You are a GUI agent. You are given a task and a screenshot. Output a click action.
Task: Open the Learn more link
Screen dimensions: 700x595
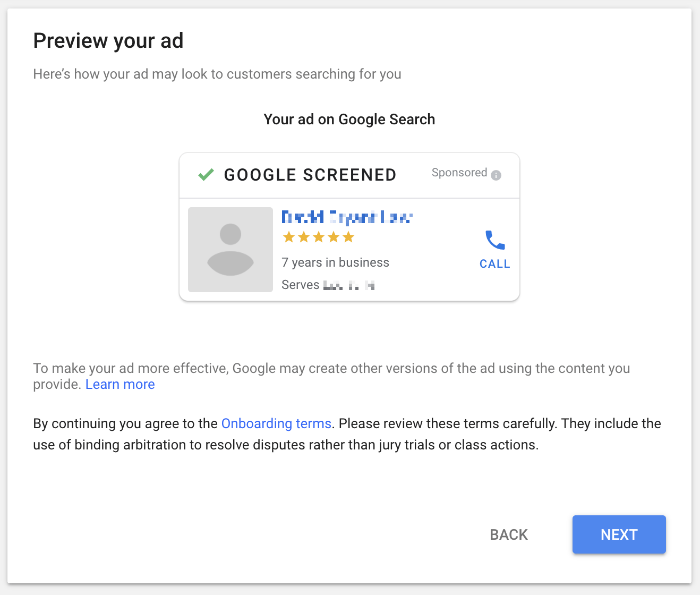120,384
